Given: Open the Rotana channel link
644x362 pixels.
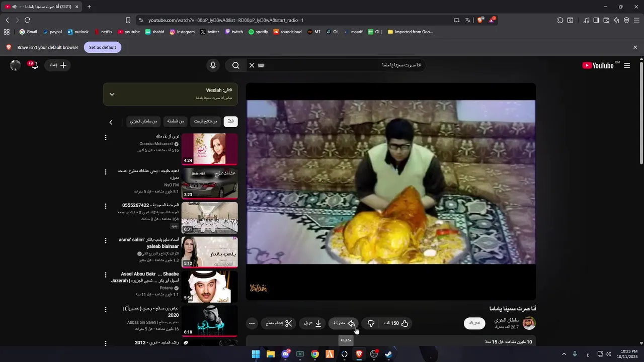Looking at the screenshot, I should coord(166,288).
